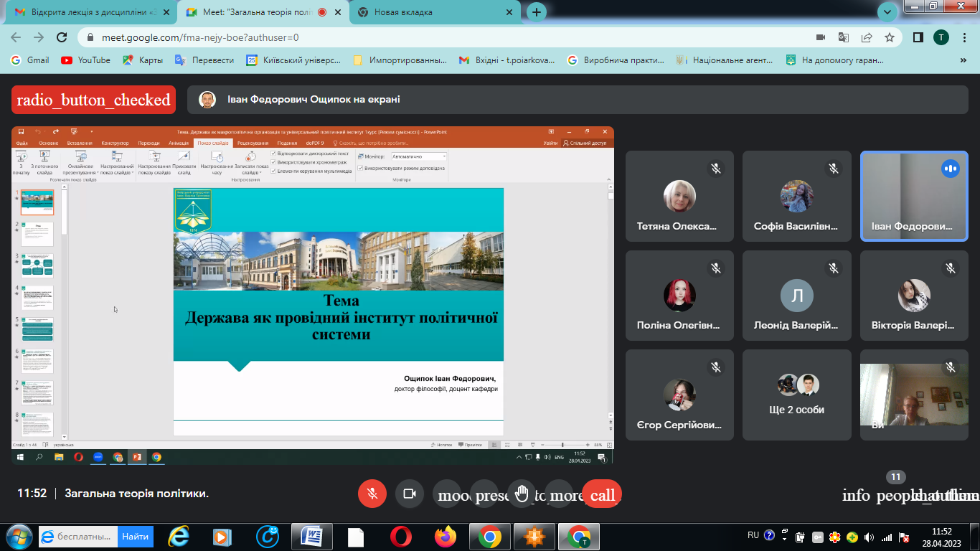Unmute the microphone in the Meet call
The height and width of the screenshot is (551, 980).
click(372, 494)
